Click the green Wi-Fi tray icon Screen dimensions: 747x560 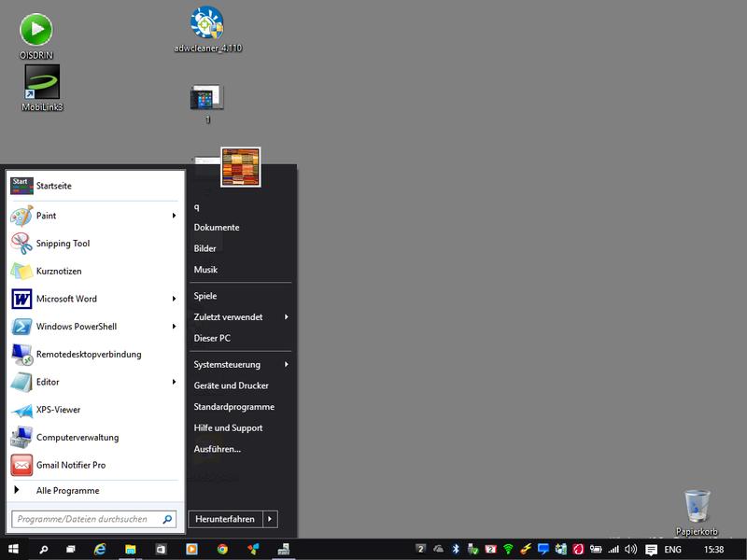click(508, 549)
